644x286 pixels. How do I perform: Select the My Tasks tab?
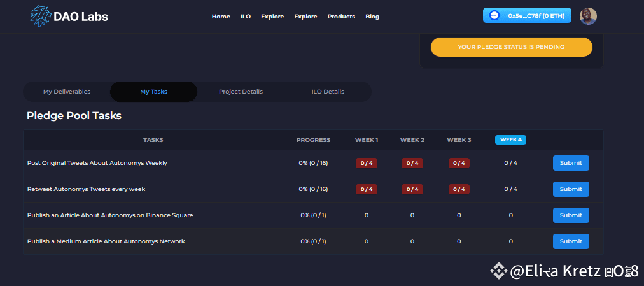[x=153, y=92]
